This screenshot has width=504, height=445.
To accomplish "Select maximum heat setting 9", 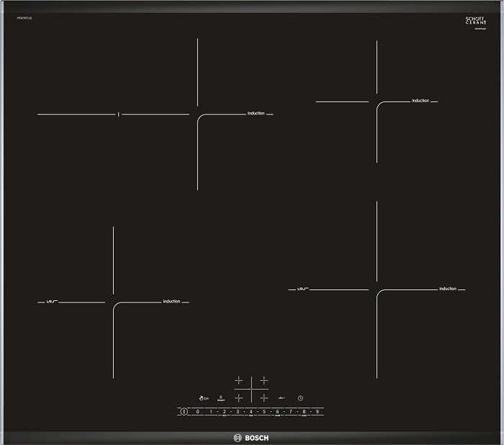I will coord(318,411).
